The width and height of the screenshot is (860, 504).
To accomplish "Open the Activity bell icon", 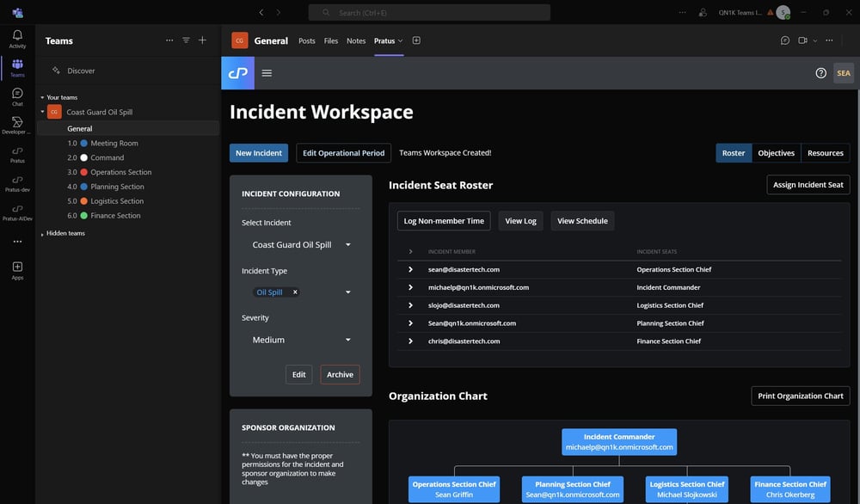I will coord(17,38).
